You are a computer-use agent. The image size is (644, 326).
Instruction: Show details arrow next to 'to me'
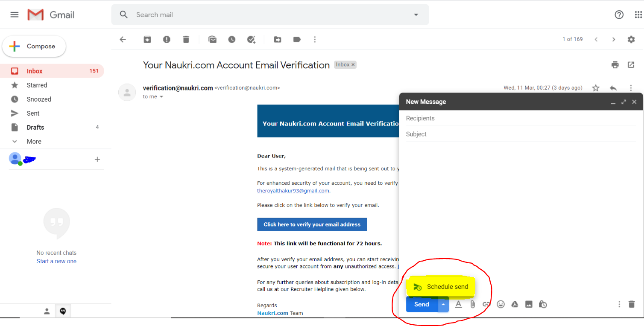coord(161,97)
